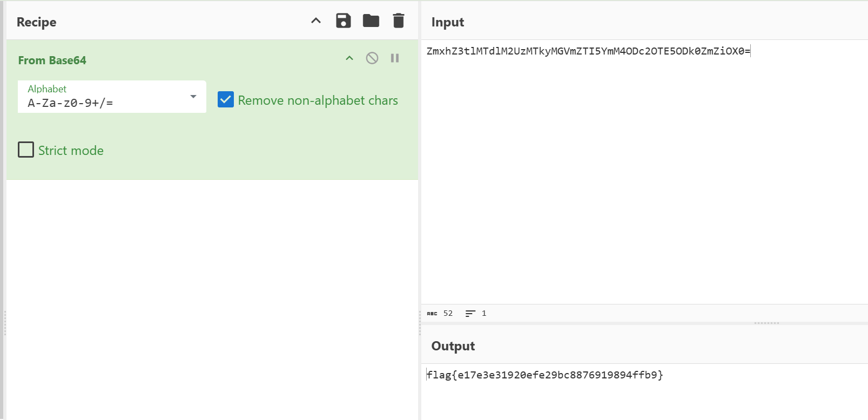The height and width of the screenshot is (420, 868).
Task: Open the Load recipe folder icon
Action: point(371,21)
